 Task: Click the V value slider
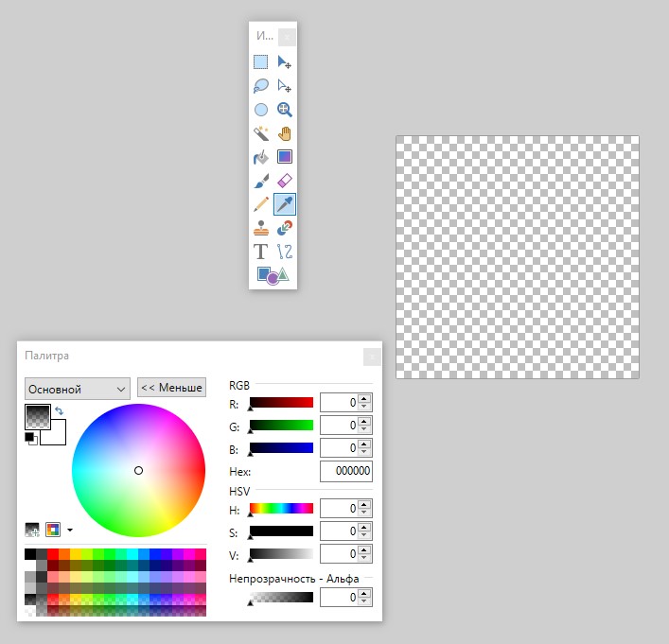click(x=281, y=554)
